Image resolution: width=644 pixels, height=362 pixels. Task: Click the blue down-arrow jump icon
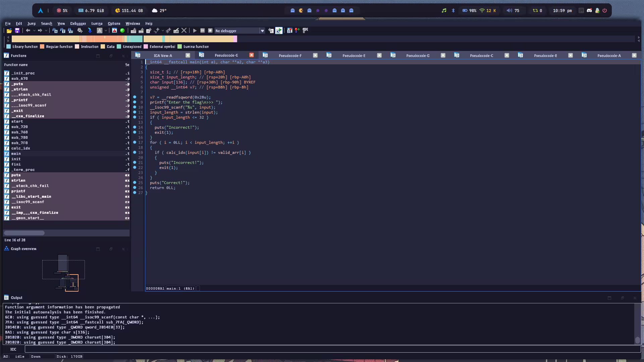pyautogui.click(x=90, y=31)
